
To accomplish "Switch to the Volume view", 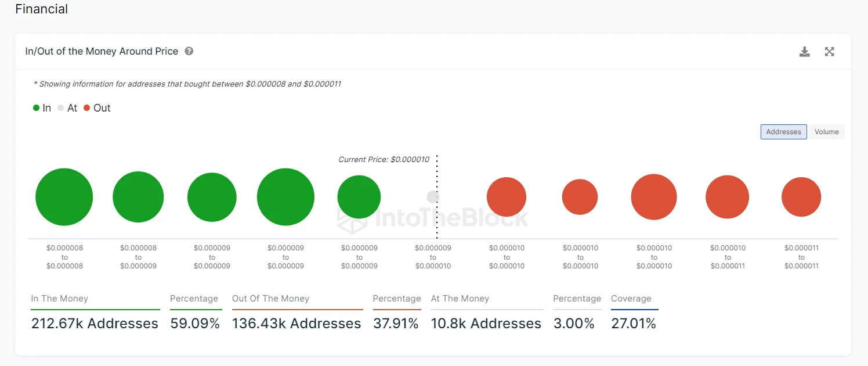I will coord(826,132).
